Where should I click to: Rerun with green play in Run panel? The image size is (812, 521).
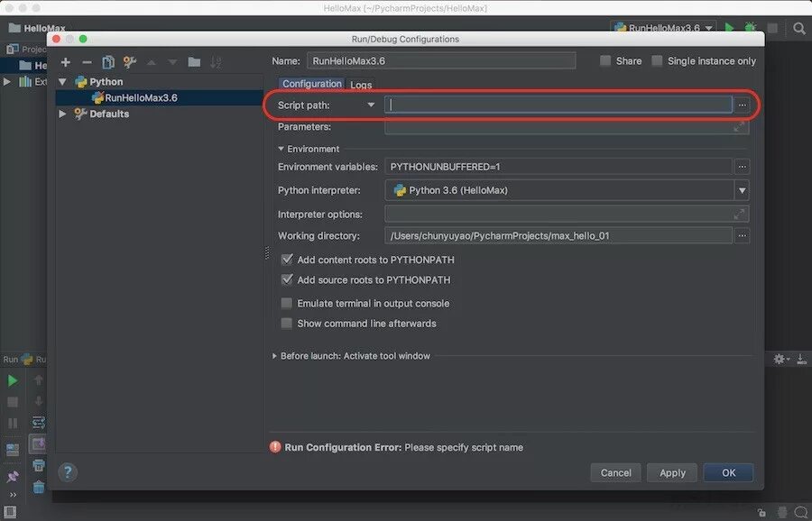pyautogui.click(x=13, y=380)
